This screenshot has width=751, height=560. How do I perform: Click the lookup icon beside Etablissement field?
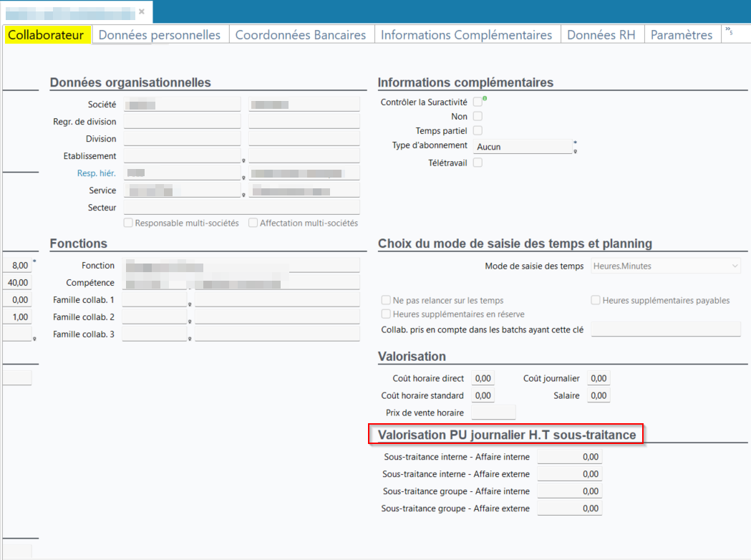[x=243, y=160]
